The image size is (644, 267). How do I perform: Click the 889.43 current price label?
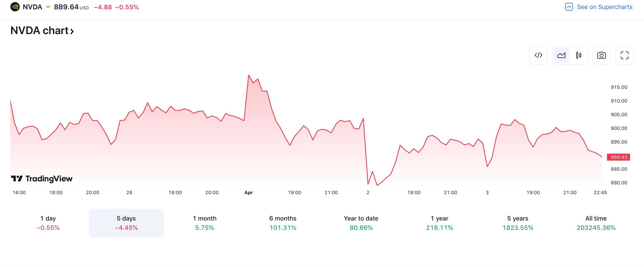coord(619,157)
